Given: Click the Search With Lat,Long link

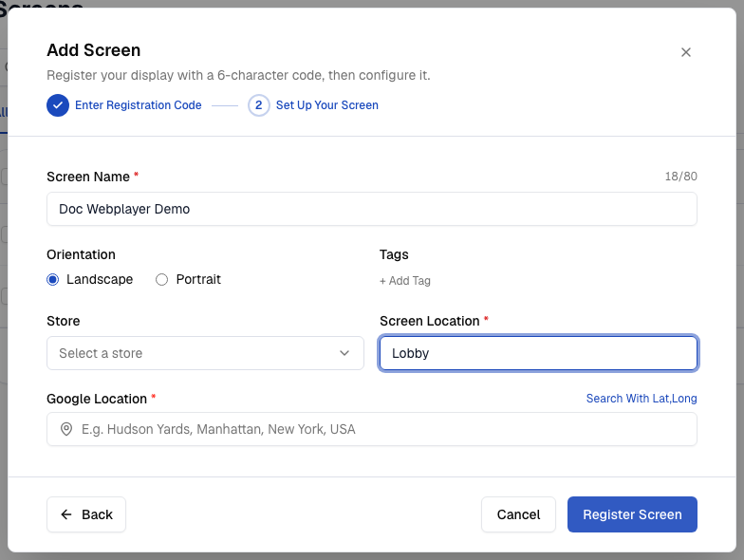Looking at the screenshot, I should [642, 399].
